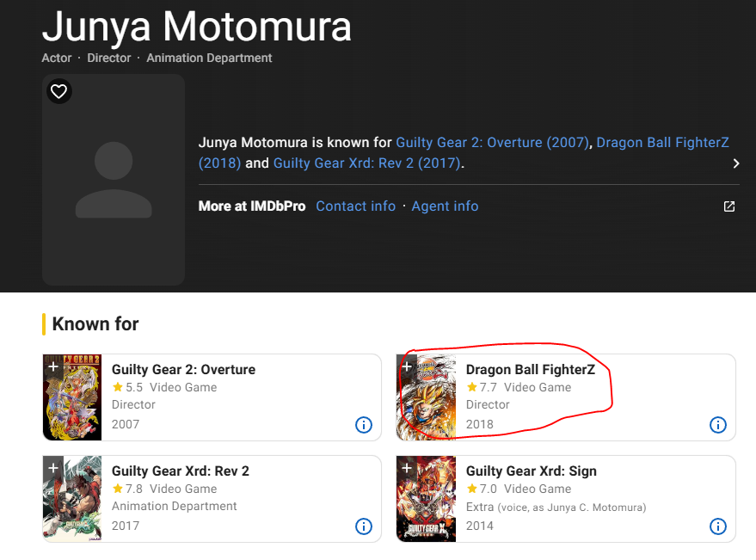Expand the bio with the right chevron arrow
The width and height of the screenshot is (756, 560).
coord(735,163)
